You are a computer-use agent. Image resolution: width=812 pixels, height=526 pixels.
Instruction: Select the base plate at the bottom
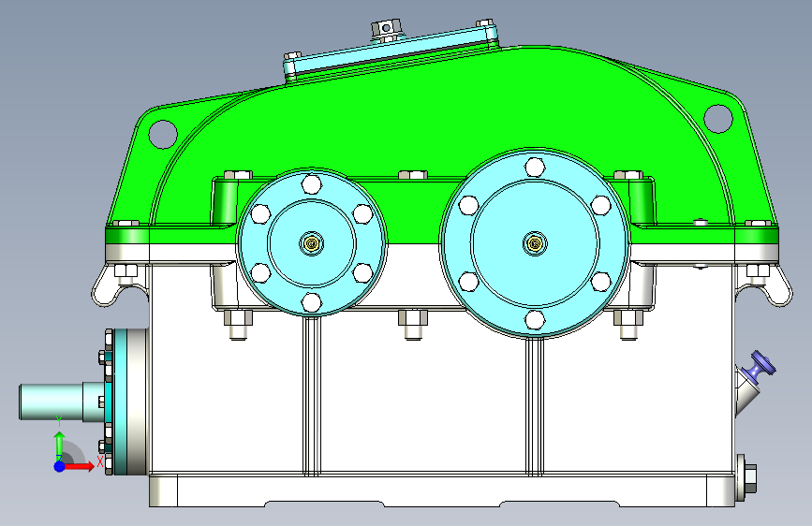[x=442, y=490]
